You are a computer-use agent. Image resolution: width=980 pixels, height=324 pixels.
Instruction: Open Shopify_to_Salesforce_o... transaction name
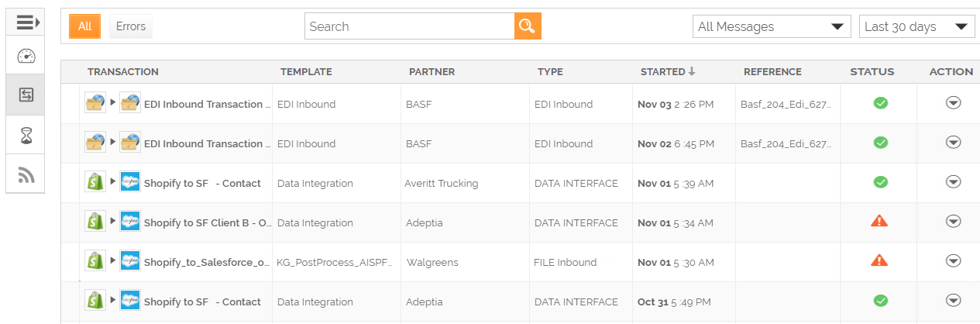tap(207, 262)
